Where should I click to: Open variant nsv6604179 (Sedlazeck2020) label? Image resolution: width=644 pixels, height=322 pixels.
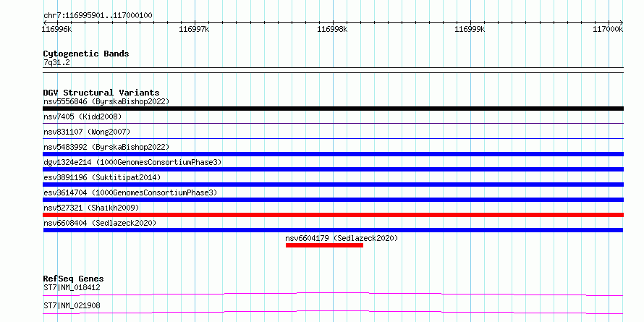[x=342, y=238]
